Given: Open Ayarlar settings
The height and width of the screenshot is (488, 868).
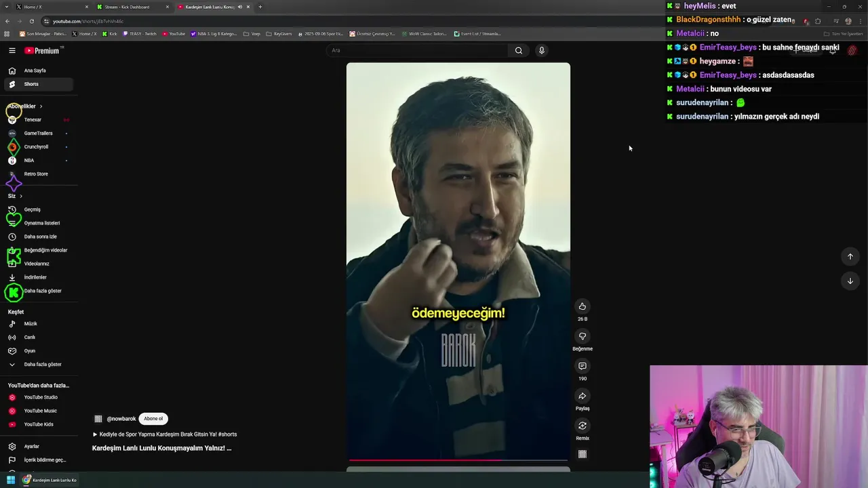Looking at the screenshot, I should pyautogui.click(x=38, y=447).
